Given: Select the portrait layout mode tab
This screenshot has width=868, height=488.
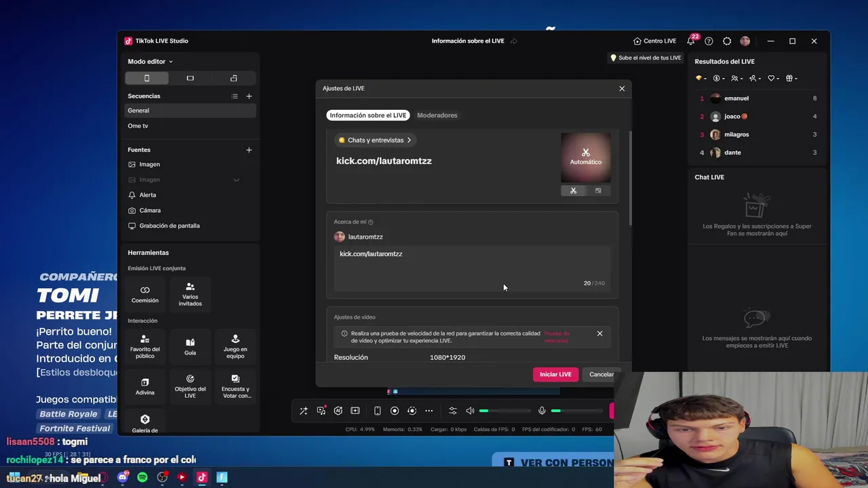Looking at the screenshot, I should (x=146, y=78).
